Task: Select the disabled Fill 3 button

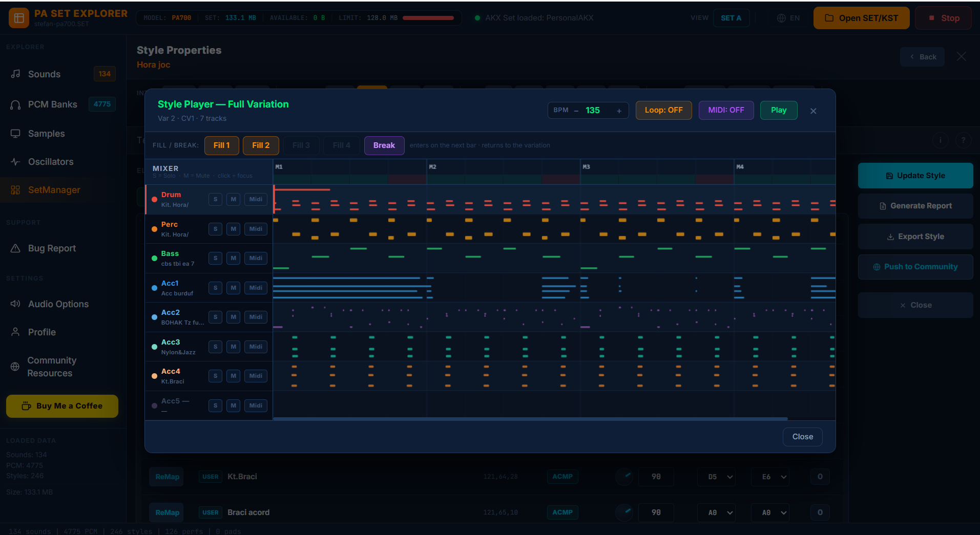Action: pos(301,145)
